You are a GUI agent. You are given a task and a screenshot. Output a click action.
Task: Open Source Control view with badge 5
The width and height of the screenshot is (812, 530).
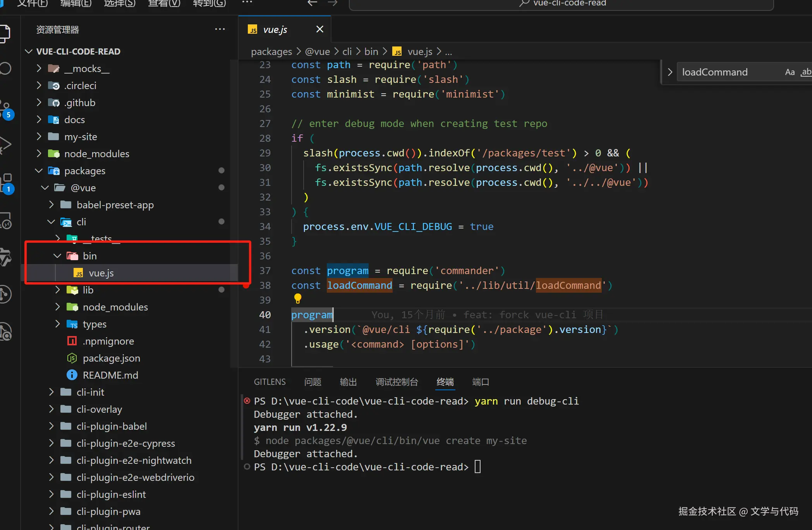5,108
